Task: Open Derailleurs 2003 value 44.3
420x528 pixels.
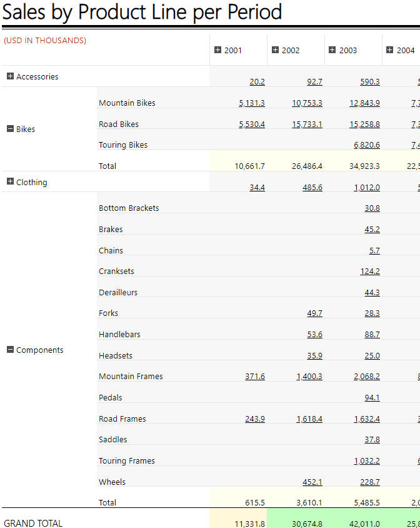Action: pyautogui.click(x=372, y=293)
